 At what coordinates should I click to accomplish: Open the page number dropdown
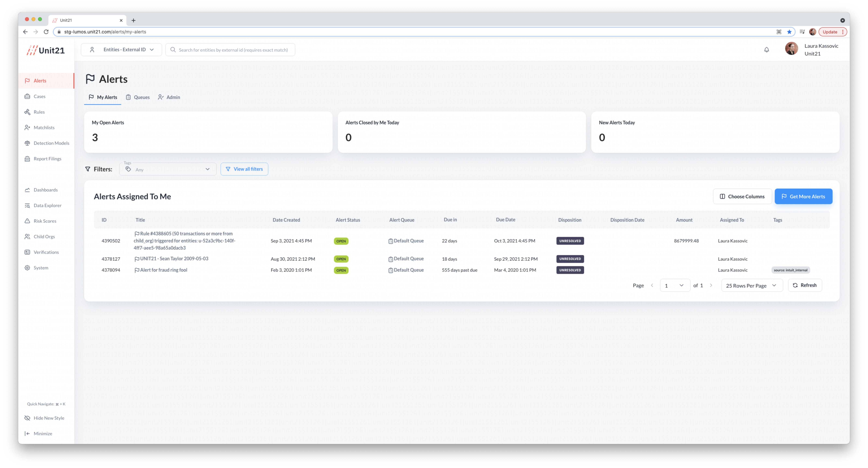[x=675, y=285]
